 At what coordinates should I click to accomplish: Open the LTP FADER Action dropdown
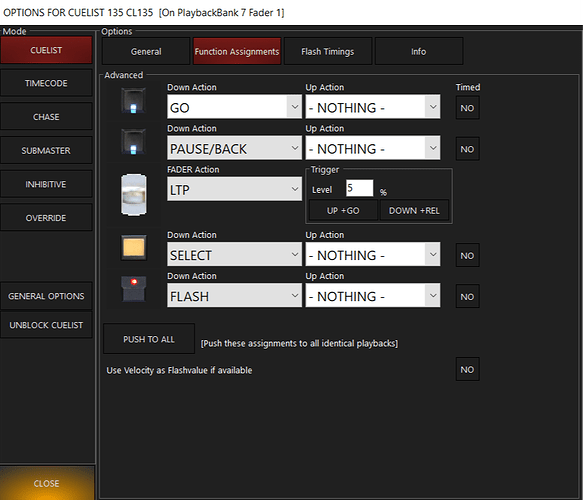click(234, 189)
